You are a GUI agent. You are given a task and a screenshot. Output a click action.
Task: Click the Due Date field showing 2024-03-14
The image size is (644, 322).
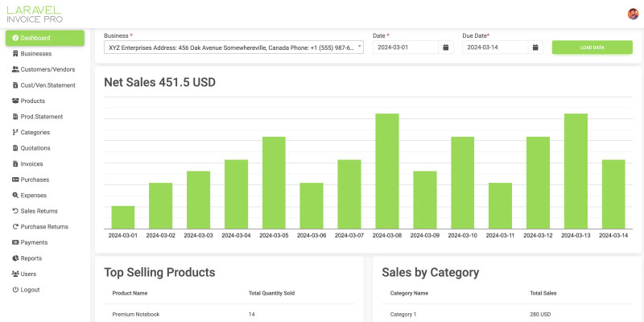(495, 47)
